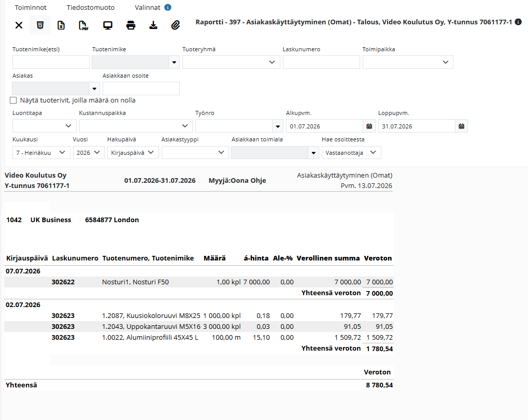
Task: Click the monitor screen view icon
Action: (108, 25)
